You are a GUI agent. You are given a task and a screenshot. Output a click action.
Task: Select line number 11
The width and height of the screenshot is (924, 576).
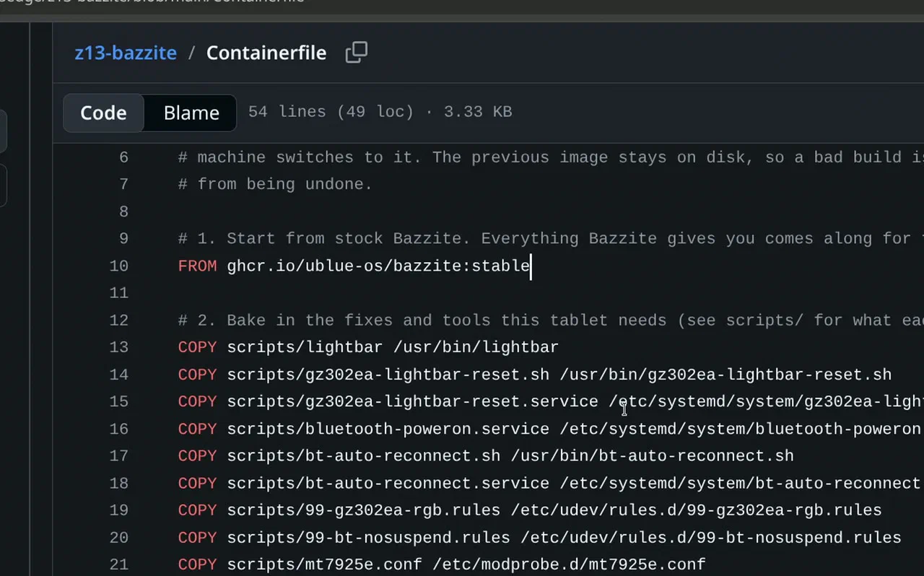pos(119,293)
